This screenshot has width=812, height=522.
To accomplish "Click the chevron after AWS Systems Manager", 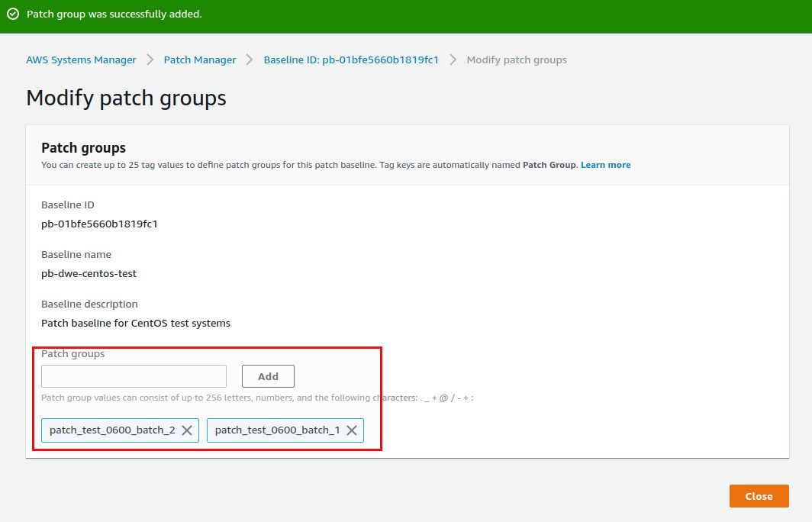I will [x=150, y=60].
